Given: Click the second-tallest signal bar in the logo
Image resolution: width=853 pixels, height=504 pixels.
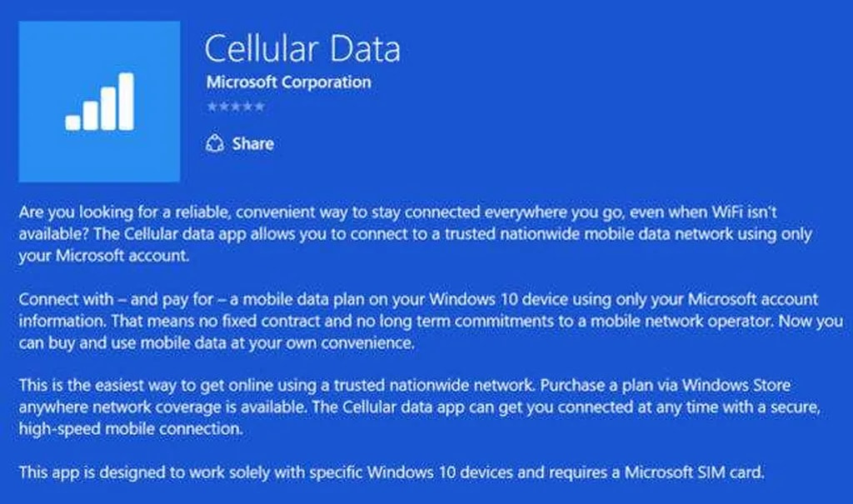Looking at the screenshot, I should 108,108.
